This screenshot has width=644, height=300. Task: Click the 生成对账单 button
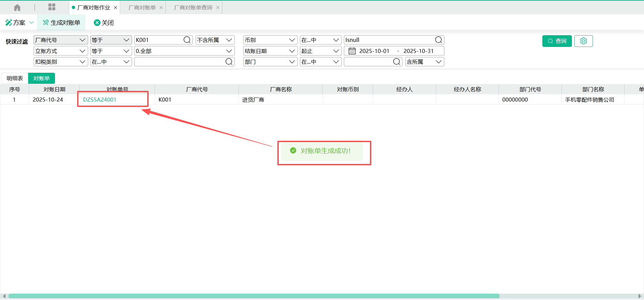click(x=61, y=22)
